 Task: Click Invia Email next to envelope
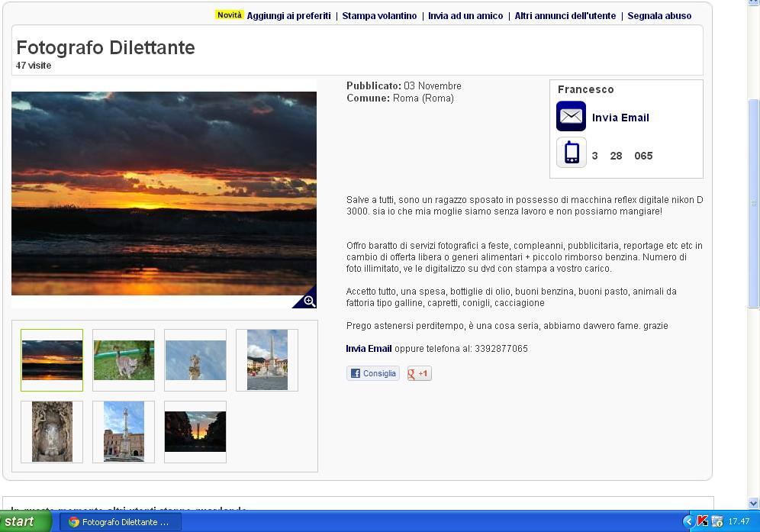click(x=620, y=118)
